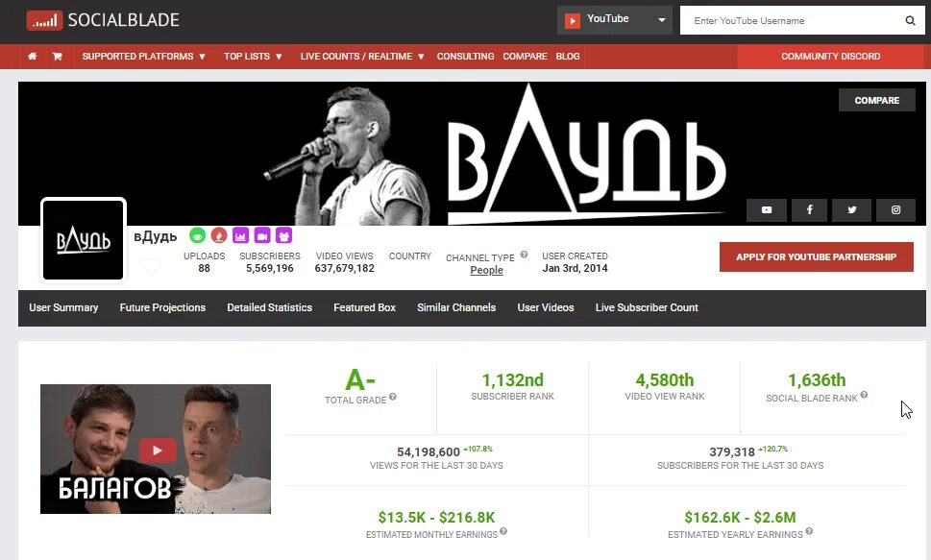Click the search magnifier icon
Screen dimensions: 931x560
point(910,21)
